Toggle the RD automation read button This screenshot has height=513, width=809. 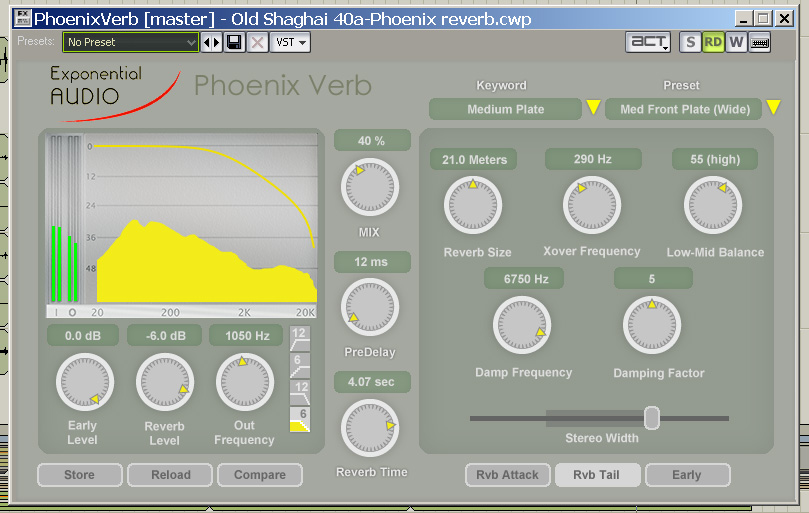(x=713, y=42)
